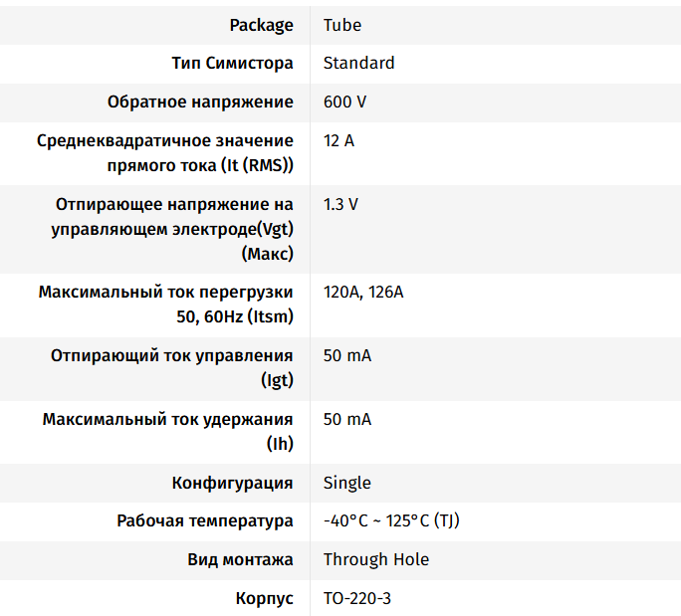Viewport: 681px width, 616px height.
Task: Click the "Максимальный ток удержания (Ih)" label
Action: pos(167,432)
